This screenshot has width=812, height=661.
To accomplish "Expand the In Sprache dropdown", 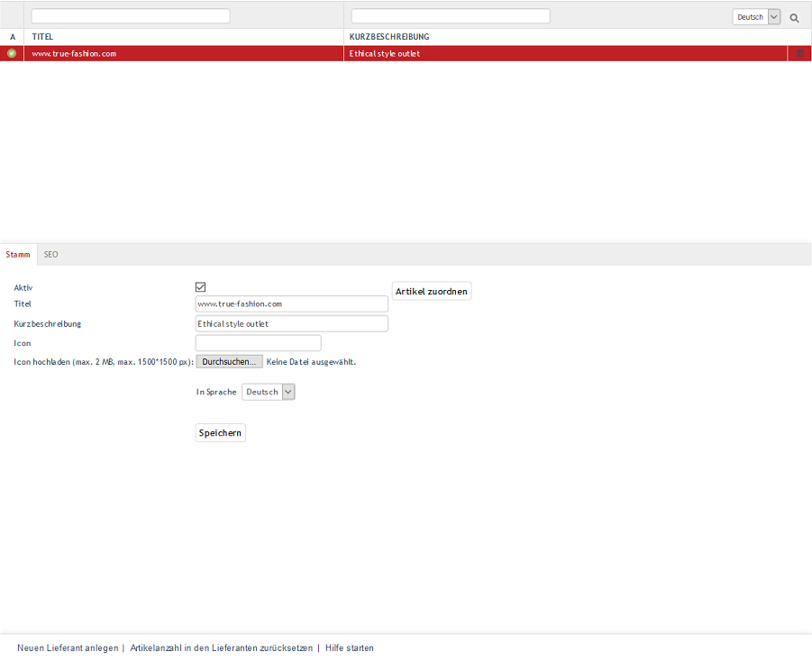I will click(x=269, y=392).
